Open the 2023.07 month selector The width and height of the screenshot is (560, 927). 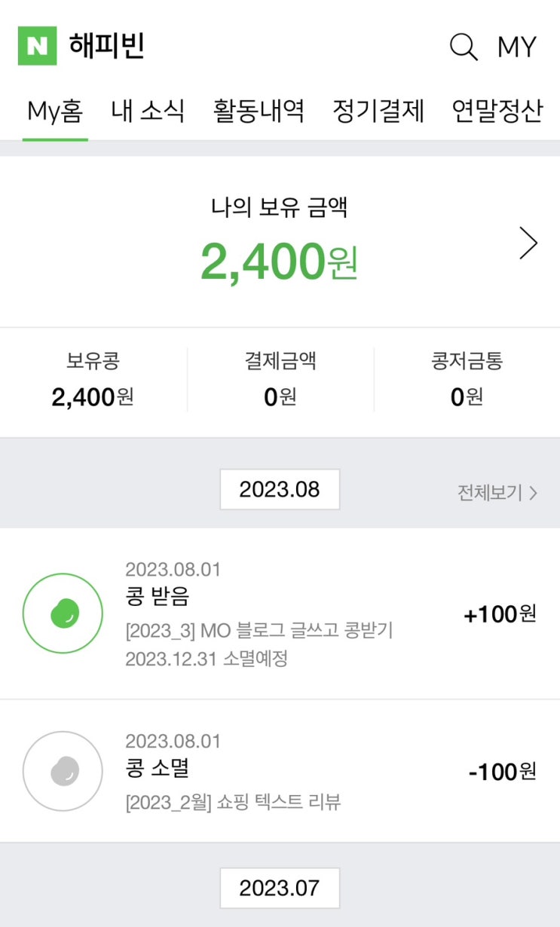point(280,888)
